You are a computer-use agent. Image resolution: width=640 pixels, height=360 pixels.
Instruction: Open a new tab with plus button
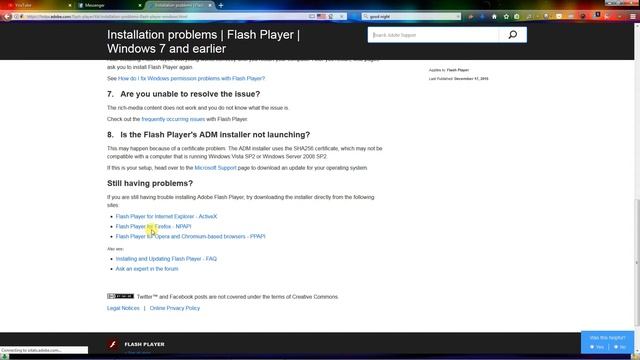click(x=221, y=5)
